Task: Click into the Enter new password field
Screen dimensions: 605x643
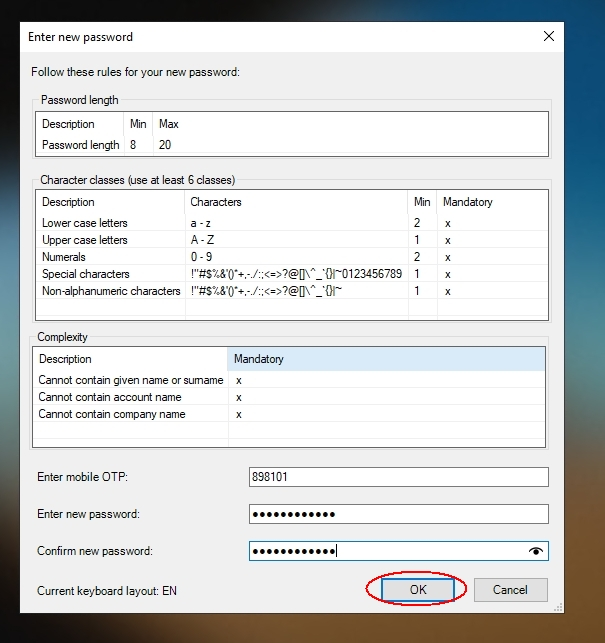Action: [x=398, y=514]
